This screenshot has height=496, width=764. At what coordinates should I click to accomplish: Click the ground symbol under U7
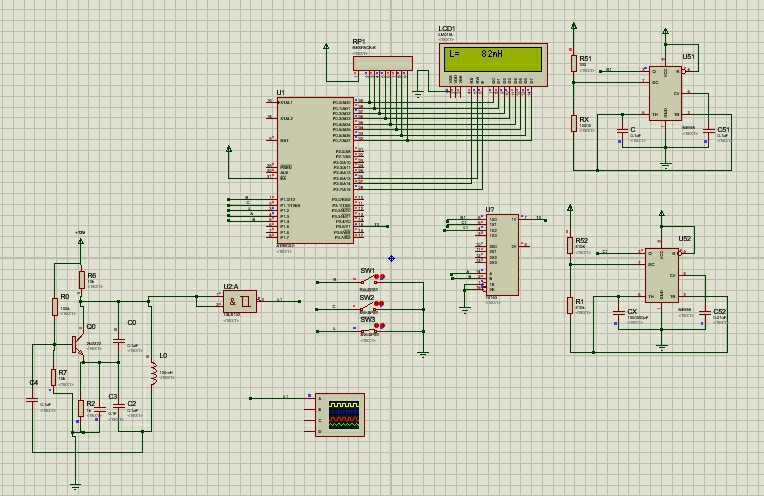pos(465,310)
